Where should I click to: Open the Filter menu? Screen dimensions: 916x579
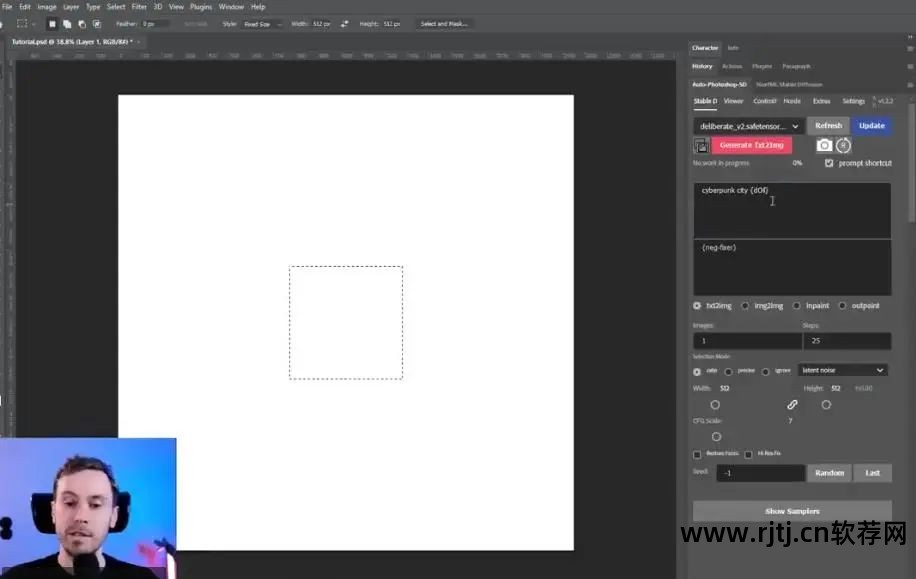click(x=139, y=6)
